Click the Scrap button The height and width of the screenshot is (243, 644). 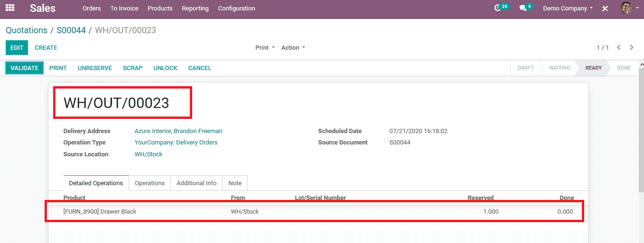point(133,68)
